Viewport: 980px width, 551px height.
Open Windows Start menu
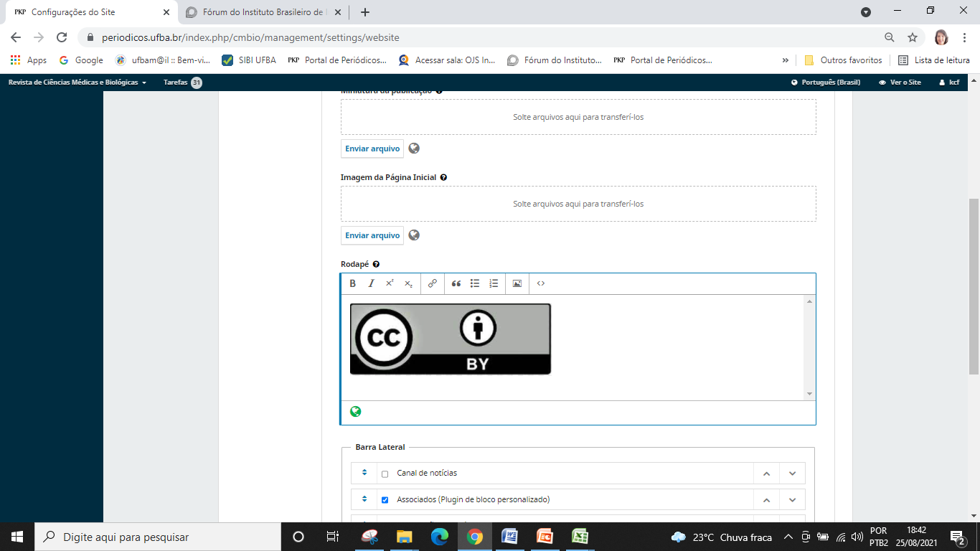pos(17,537)
